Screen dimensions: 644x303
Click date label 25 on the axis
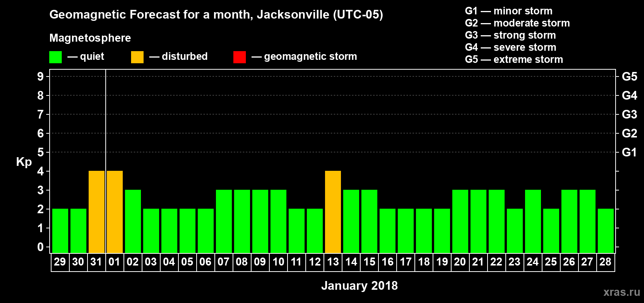click(x=551, y=262)
